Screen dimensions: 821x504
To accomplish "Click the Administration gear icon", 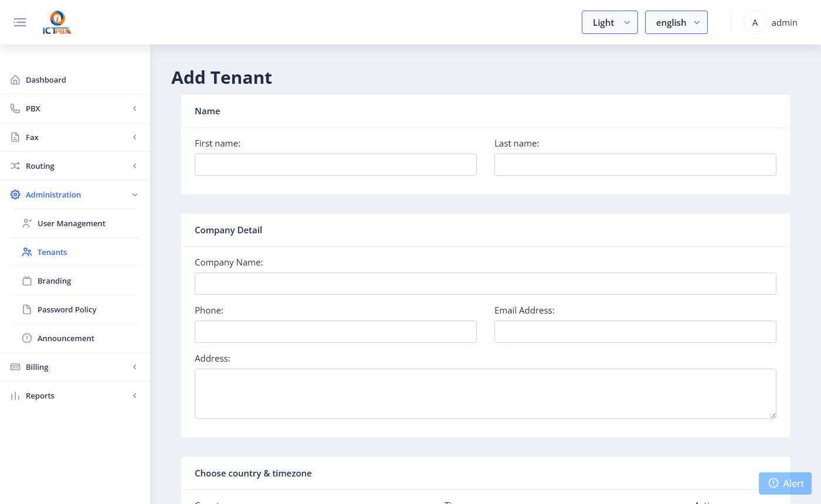I will click(x=15, y=195).
